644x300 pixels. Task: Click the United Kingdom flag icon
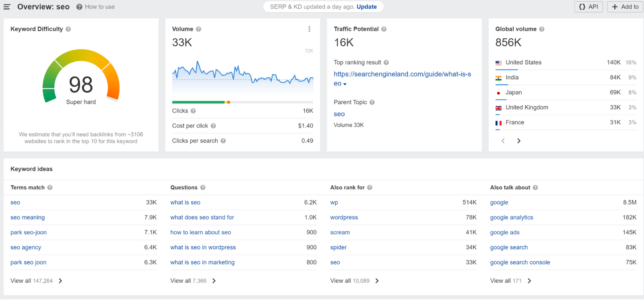(x=499, y=108)
